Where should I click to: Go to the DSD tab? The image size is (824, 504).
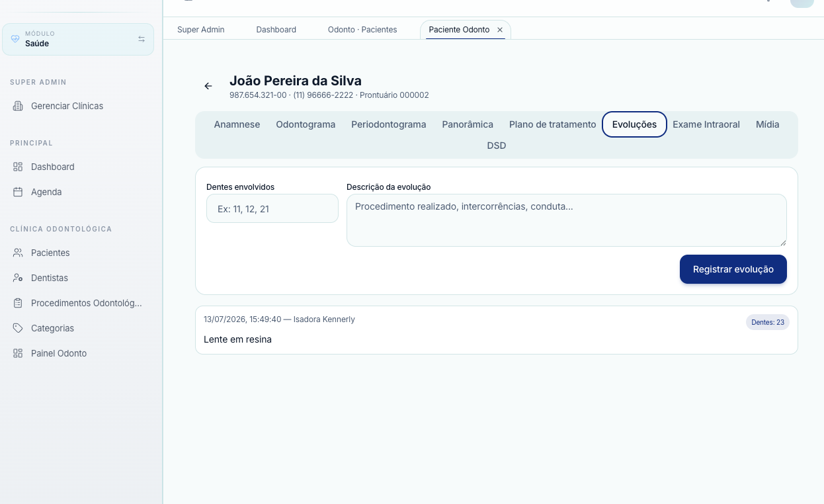(497, 146)
